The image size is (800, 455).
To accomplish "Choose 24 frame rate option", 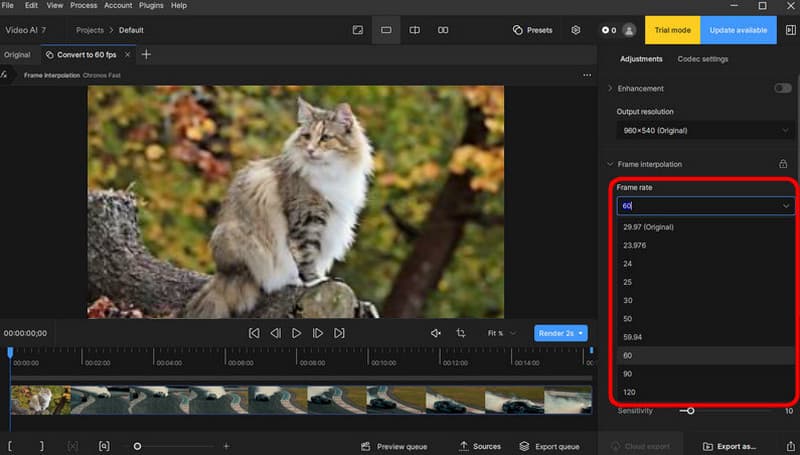I will tap(705, 264).
